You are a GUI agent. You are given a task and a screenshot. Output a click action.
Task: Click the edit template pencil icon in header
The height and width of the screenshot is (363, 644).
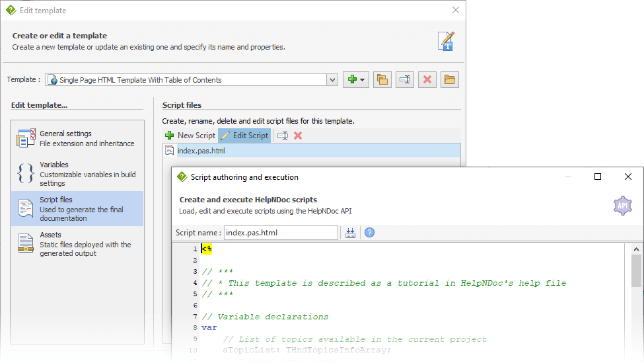pos(446,41)
